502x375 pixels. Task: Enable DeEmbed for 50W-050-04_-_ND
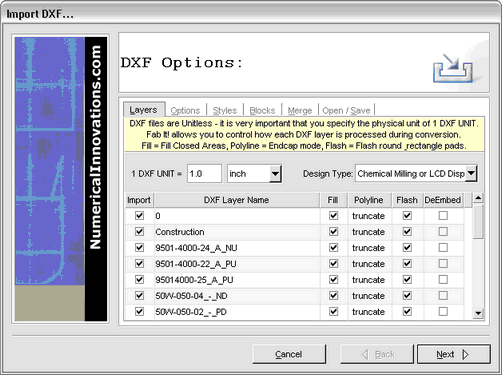(443, 296)
